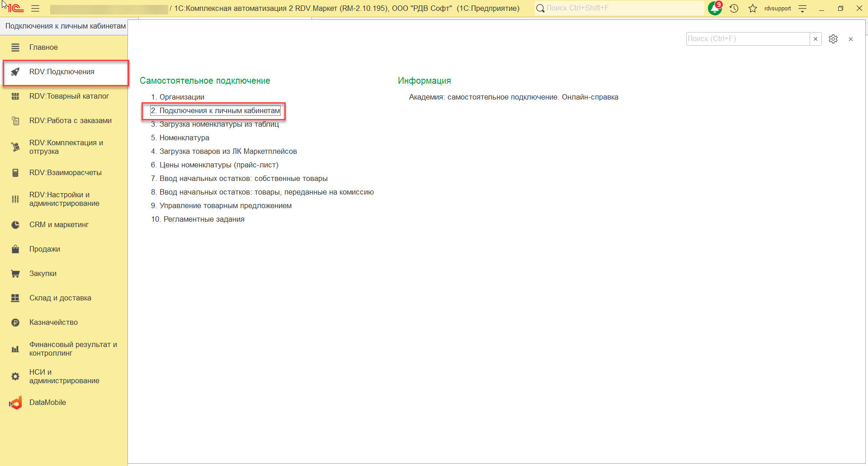This screenshot has width=868, height=466.
Task: Open Подключения к личным кабинетам link
Action: tap(216, 111)
